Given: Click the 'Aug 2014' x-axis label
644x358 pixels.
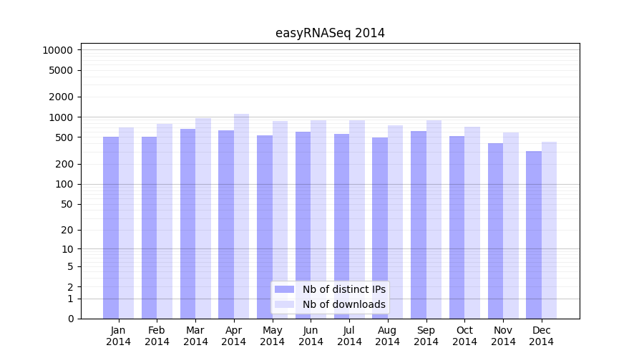Looking at the screenshot, I should coord(388,336).
